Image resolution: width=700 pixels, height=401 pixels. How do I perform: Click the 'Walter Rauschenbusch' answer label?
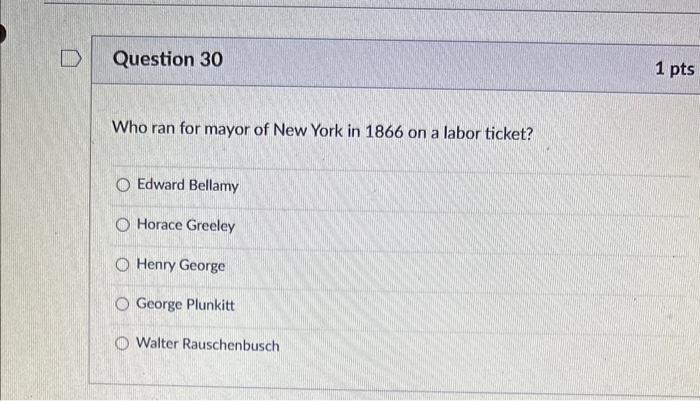208,344
